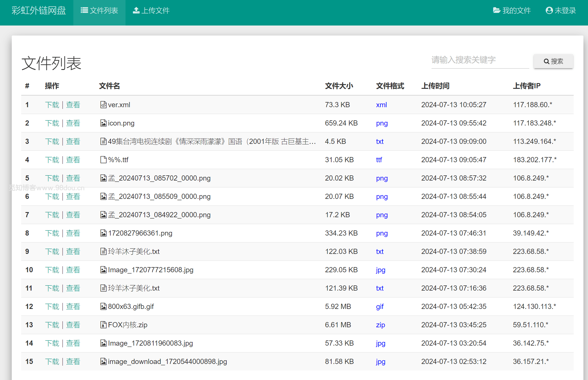This screenshot has height=380, width=588.
Task: View icon.png via 查看 link
Action: (73, 123)
